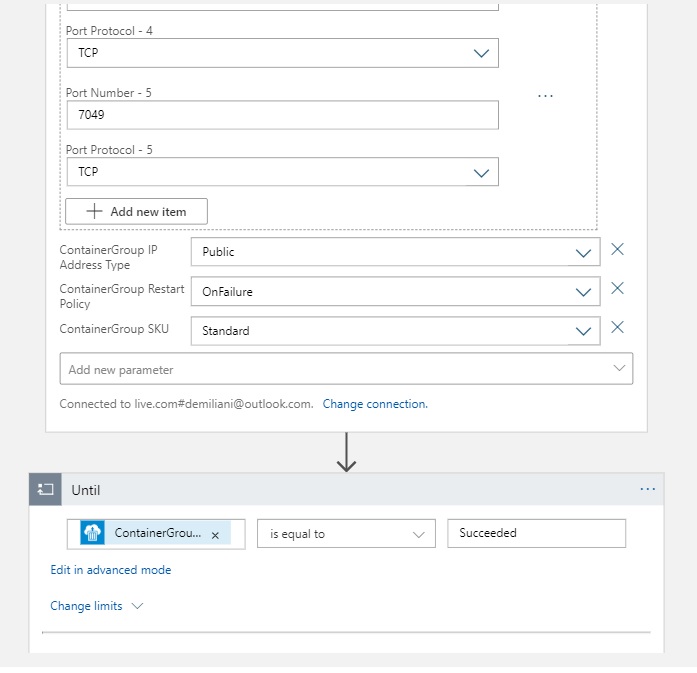Remove the ContainerGroup IP Address Type parameter
The height and width of the screenshot is (673, 697).
[617, 250]
